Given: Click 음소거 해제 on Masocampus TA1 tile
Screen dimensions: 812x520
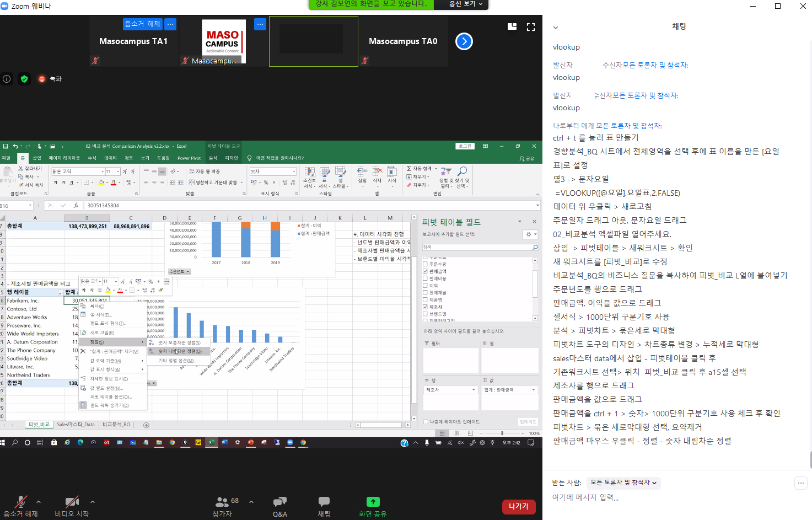Looking at the screenshot, I should pyautogui.click(x=142, y=24).
